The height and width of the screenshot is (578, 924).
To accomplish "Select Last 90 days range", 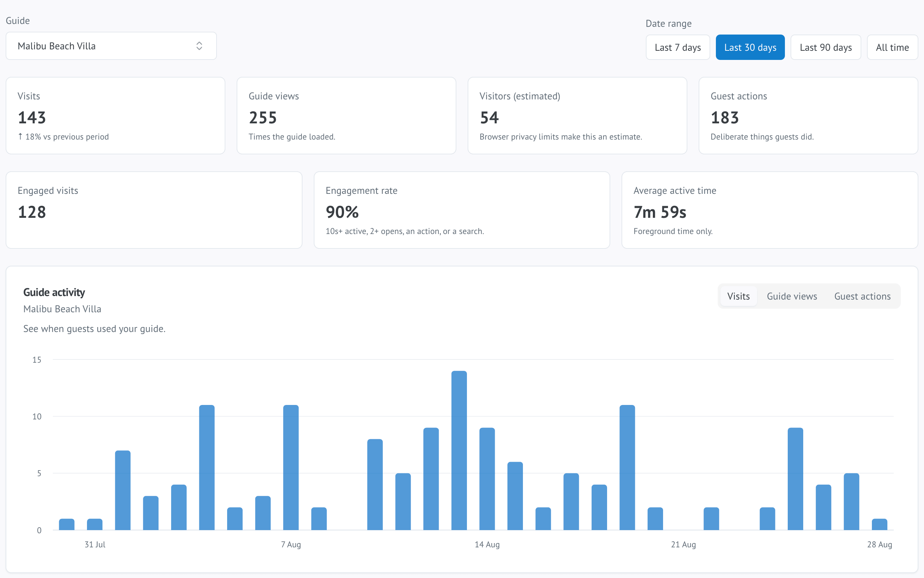I will click(x=825, y=47).
